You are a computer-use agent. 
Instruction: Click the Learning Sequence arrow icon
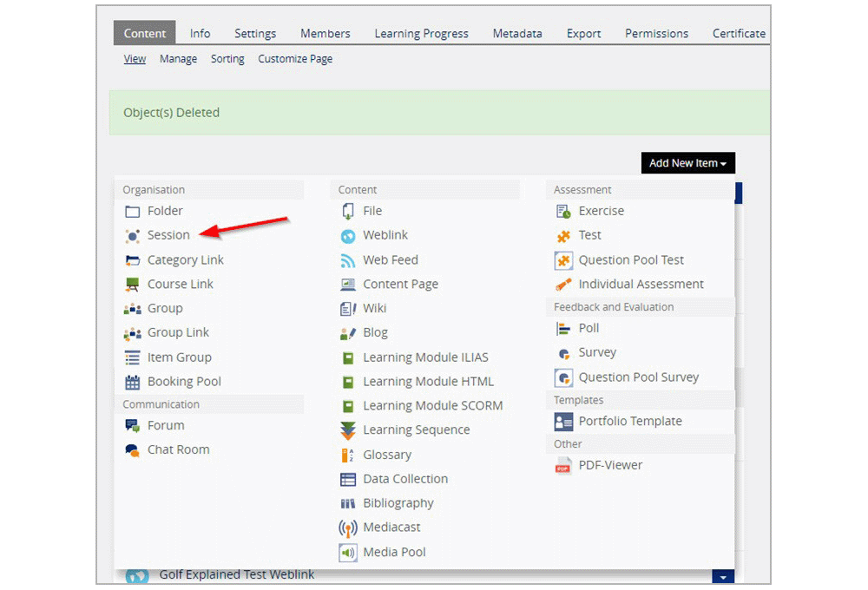click(348, 430)
